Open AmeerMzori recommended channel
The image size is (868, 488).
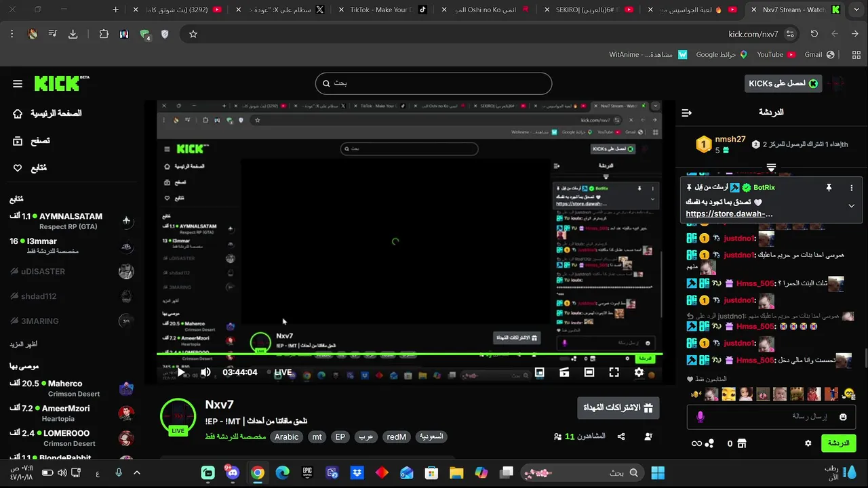pos(71,413)
